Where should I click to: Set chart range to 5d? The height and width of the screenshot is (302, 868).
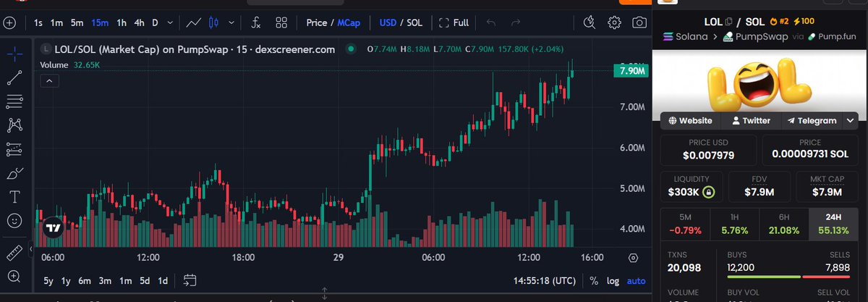coord(145,280)
